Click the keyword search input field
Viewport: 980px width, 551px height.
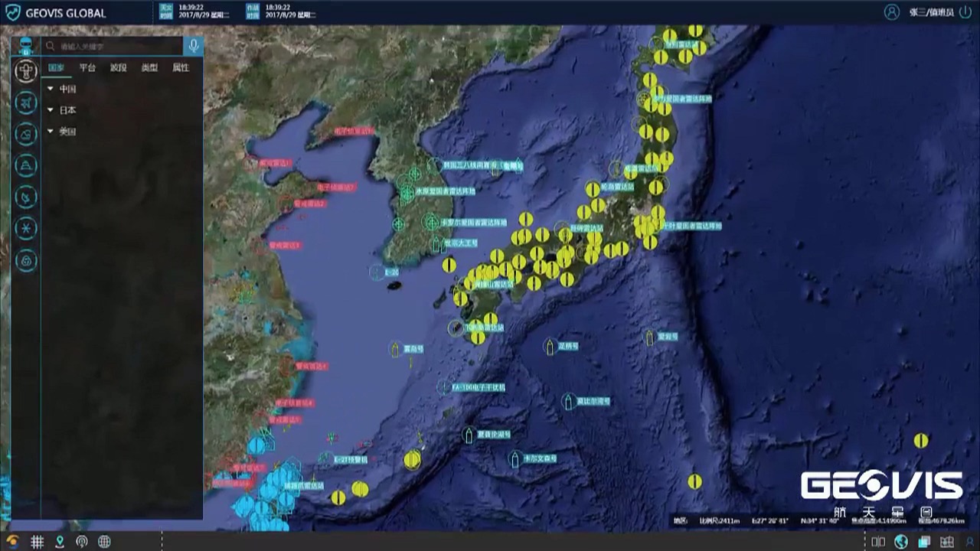(119, 46)
